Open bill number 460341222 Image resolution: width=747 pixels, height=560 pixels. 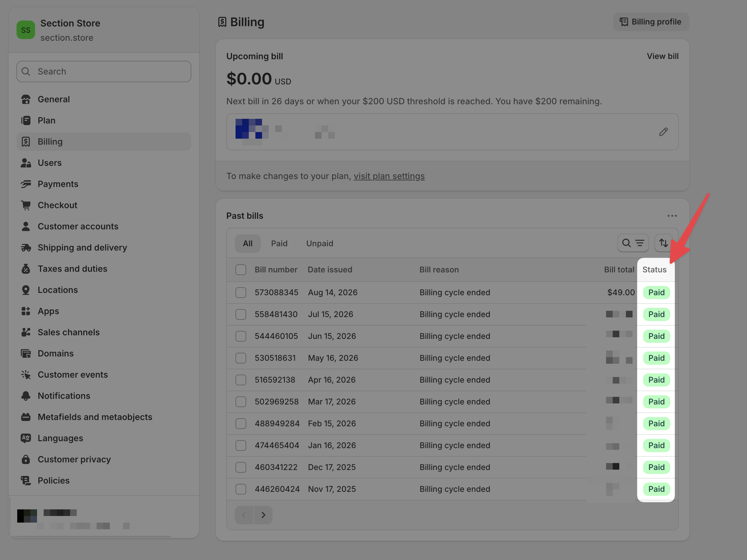(276, 467)
